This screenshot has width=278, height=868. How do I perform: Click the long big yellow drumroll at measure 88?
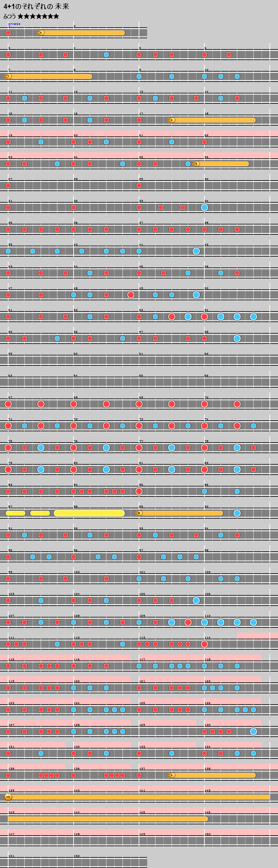coord(89,513)
